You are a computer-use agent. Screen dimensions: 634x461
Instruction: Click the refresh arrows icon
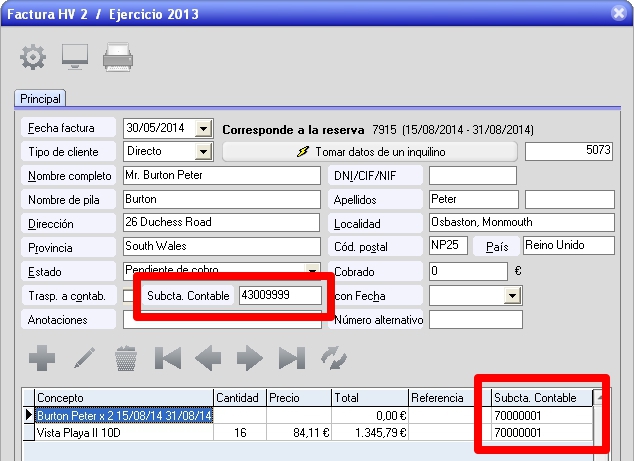(x=332, y=358)
